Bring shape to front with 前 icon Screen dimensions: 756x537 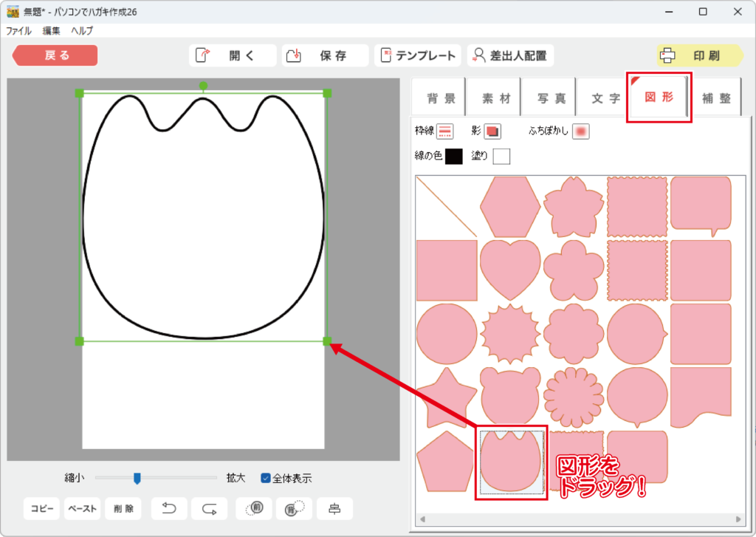(x=254, y=508)
